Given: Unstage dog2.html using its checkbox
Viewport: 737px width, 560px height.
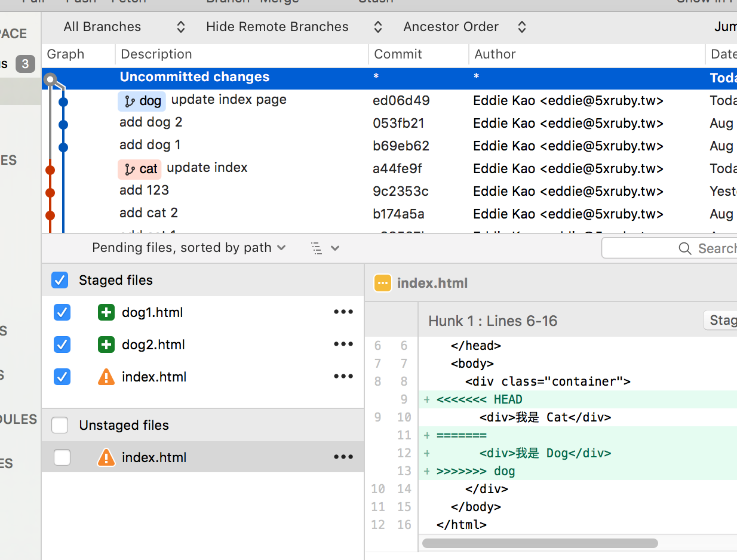Looking at the screenshot, I should 62,344.
